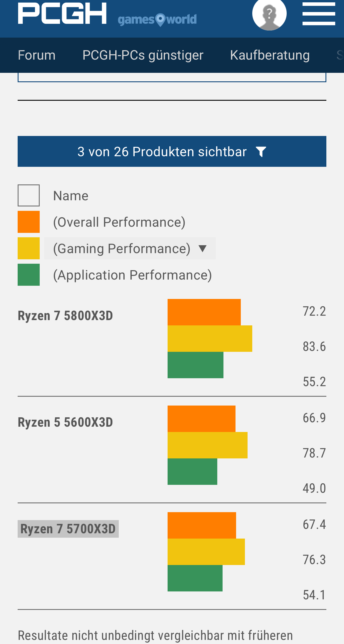The width and height of the screenshot is (344, 644).
Task: Click the value 55.2
Action: (x=314, y=382)
